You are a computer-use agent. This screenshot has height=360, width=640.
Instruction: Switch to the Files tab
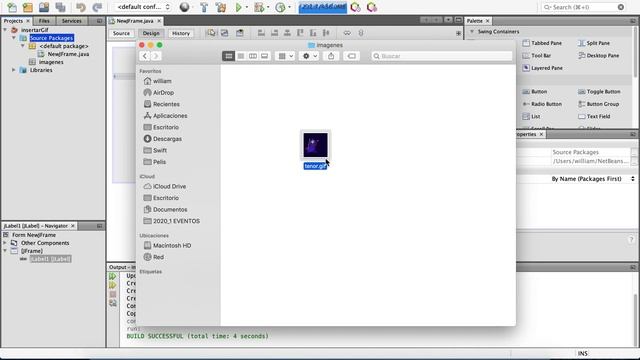[44, 21]
